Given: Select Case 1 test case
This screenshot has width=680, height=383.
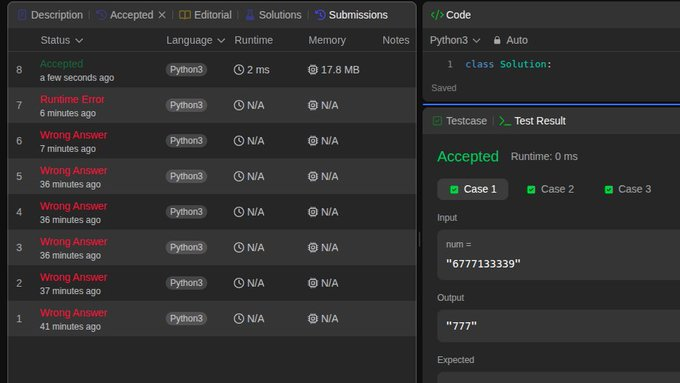Looking at the screenshot, I should 473,189.
